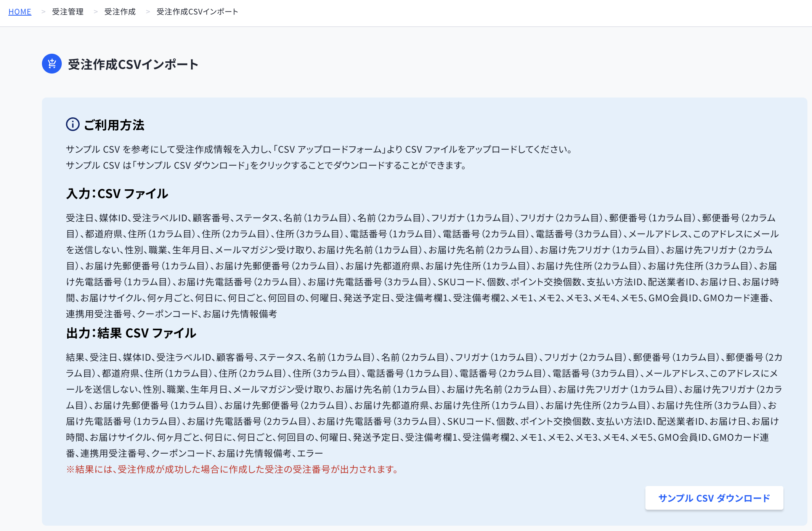Click the 出力：結果 CSV ファイル heading
Viewport: 812px width, 531px height.
point(131,333)
